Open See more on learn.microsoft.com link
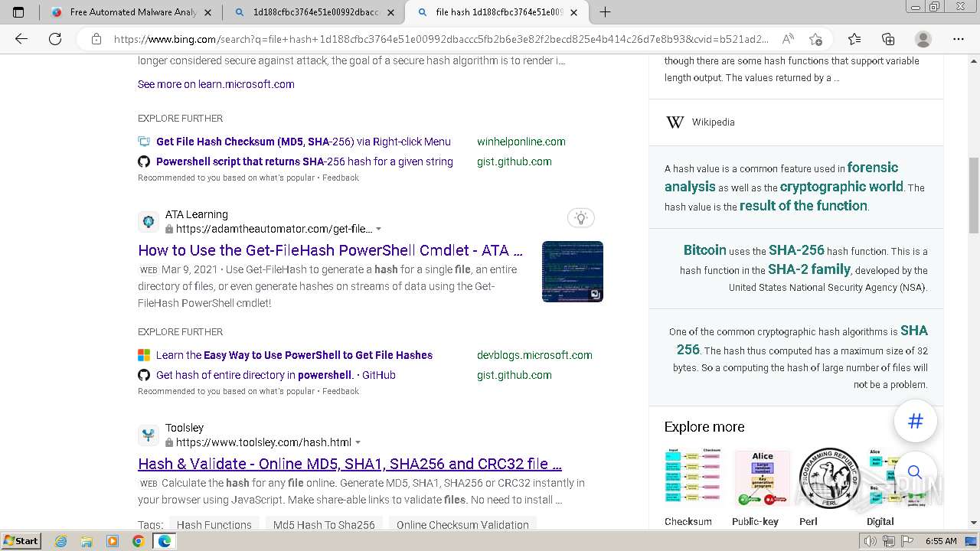Screen dimensions: 980x551 (216, 84)
